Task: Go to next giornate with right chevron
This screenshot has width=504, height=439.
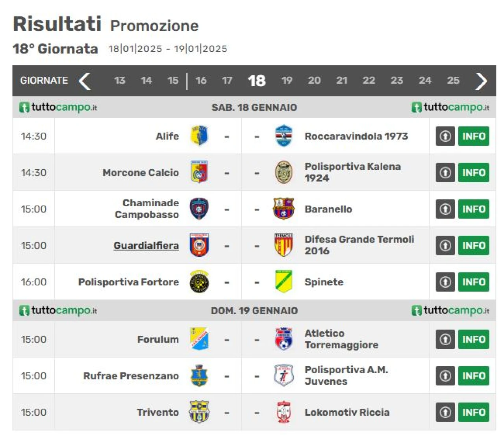Action: 481,81
